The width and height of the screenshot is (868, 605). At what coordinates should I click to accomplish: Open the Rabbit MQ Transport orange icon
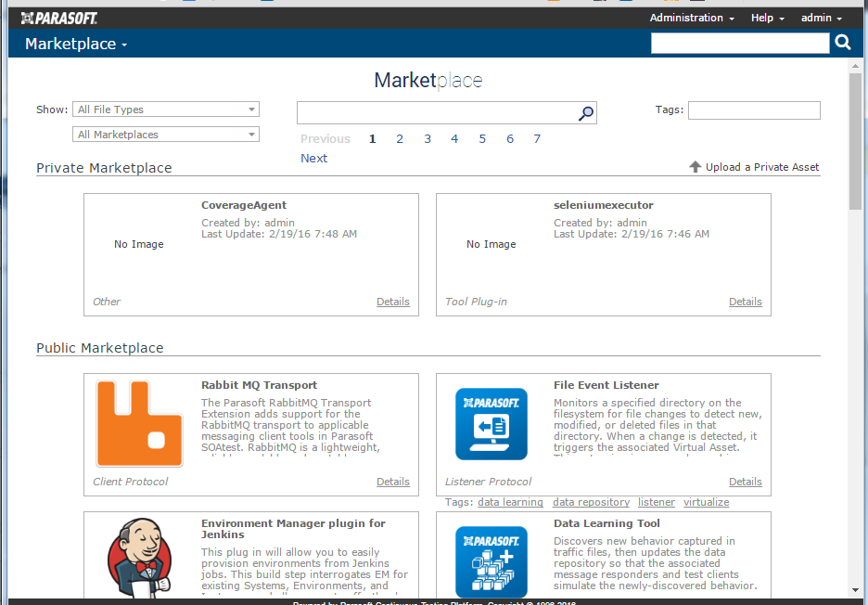(x=139, y=424)
